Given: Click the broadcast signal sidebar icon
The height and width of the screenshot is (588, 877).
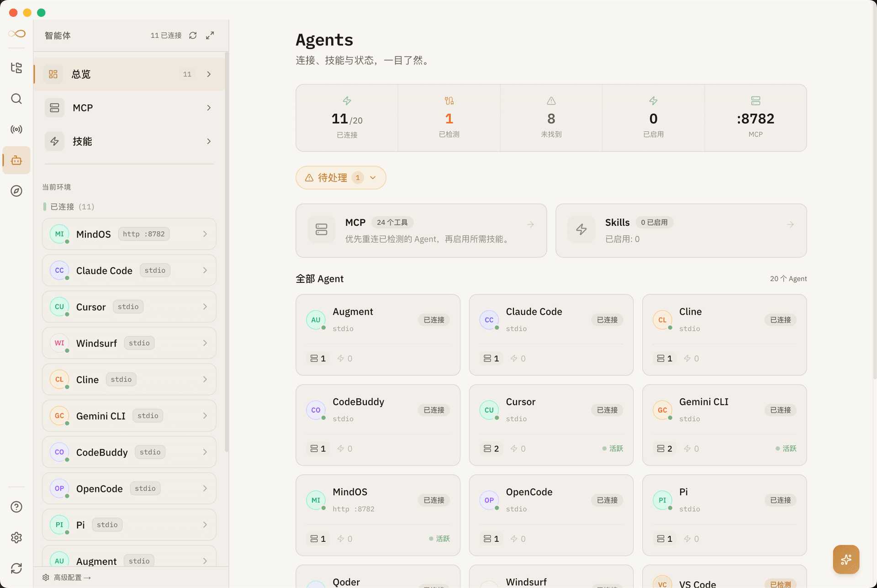Looking at the screenshot, I should point(16,129).
